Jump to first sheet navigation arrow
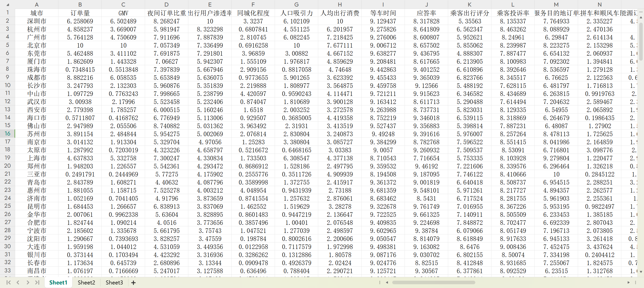The image size is (644, 288). (8, 282)
